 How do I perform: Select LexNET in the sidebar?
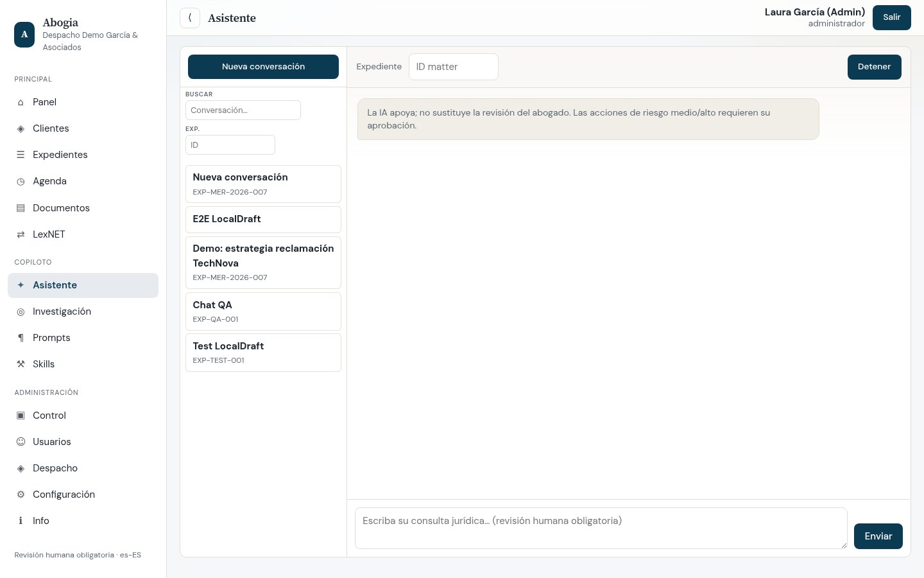click(x=83, y=234)
